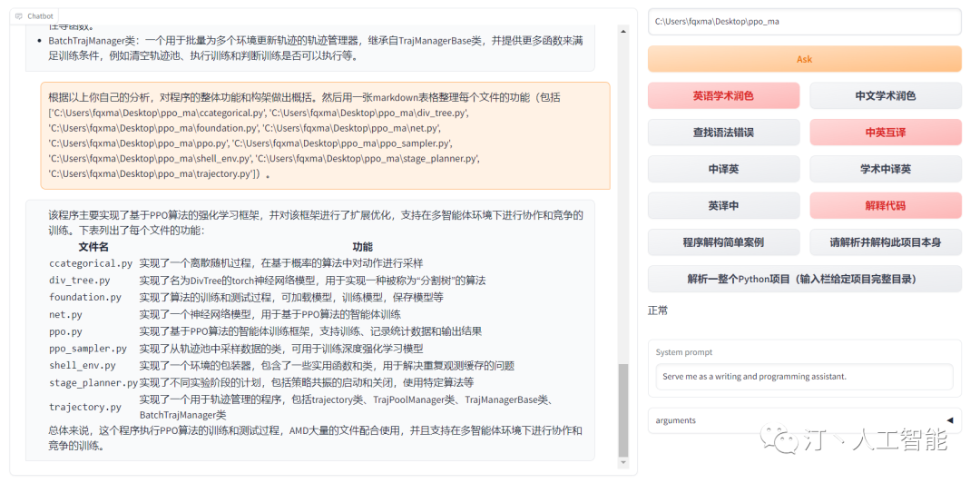Click the path input field with ppo_ma
Screen dimensions: 980x483
pos(804,21)
